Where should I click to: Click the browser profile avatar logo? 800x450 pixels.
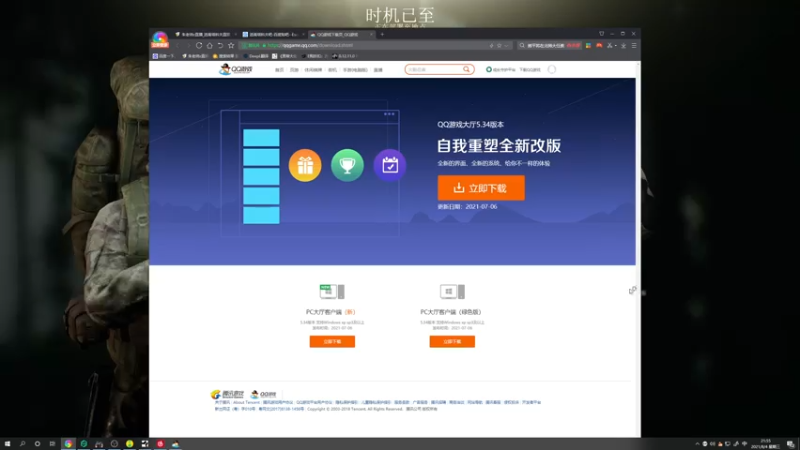[160, 39]
